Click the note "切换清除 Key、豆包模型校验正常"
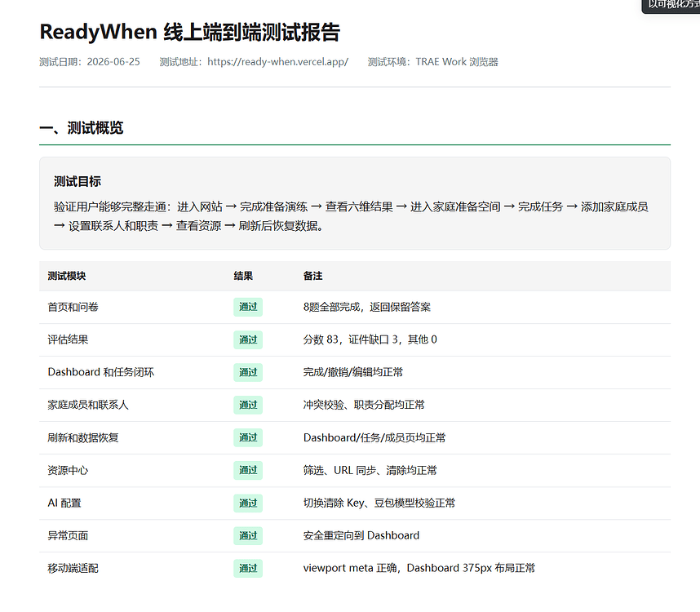 pyautogui.click(x=379, y=503)
